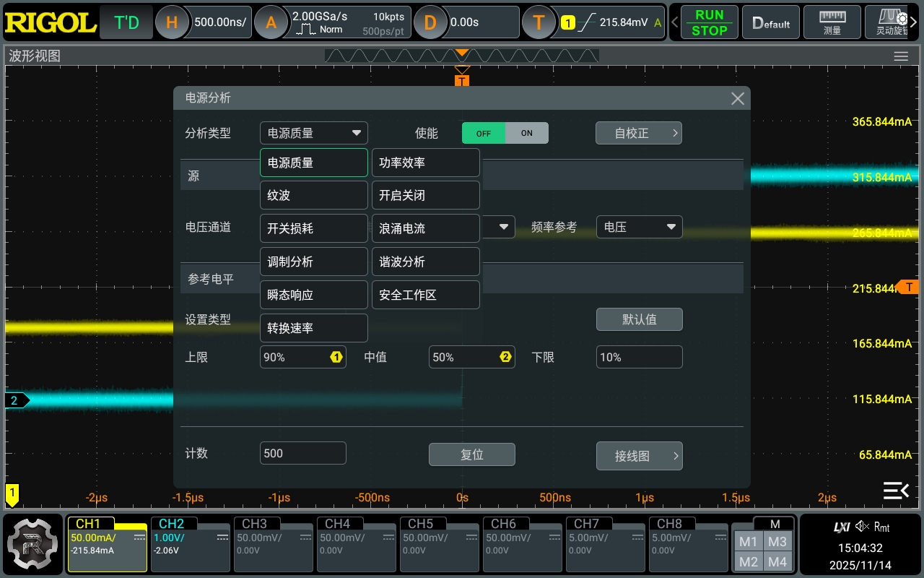924x578 pixels.
Task: Click the 复位 reset button
Action: [471, 454]
